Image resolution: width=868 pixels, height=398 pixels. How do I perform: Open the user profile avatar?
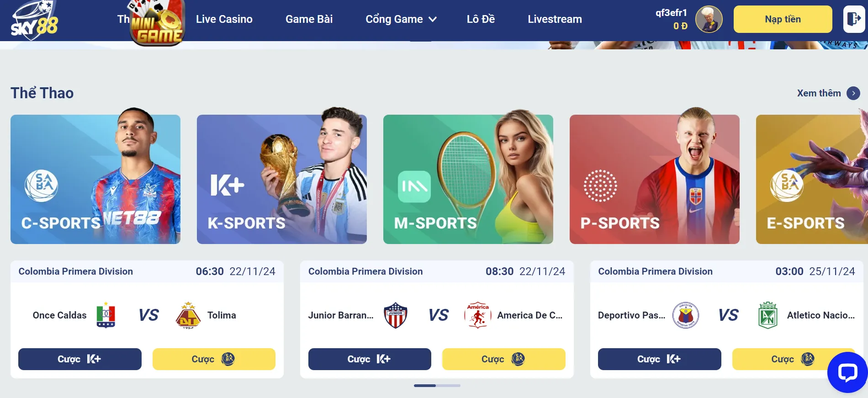709,19
